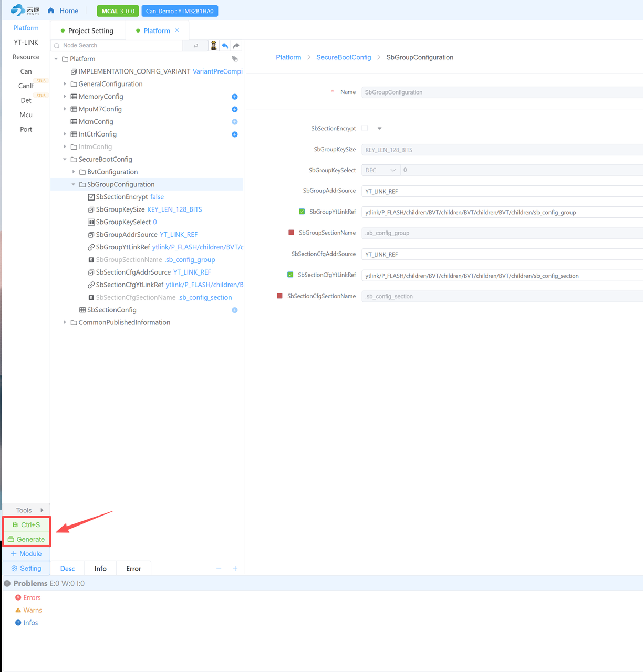The width and height of the screenshot is (643, 672).
Task: Open the DEC number-format dropdown
Action: coord(381,170)
